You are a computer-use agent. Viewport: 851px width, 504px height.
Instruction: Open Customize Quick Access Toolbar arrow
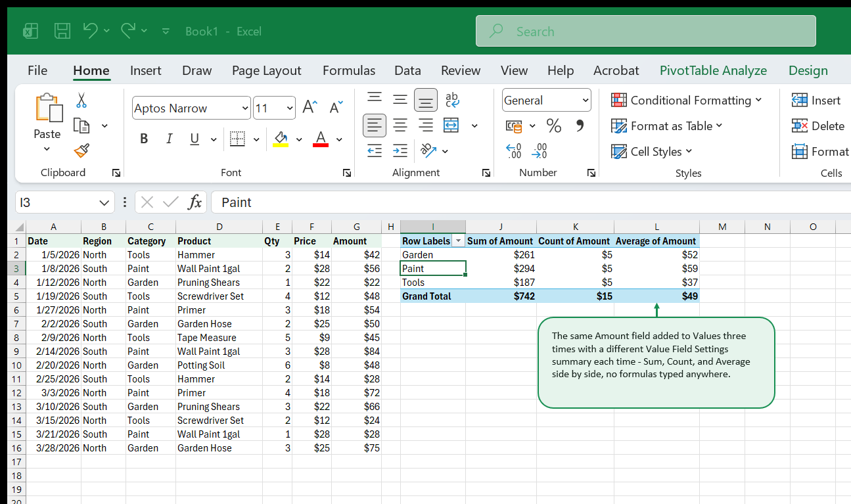click(x=166, y=31)
